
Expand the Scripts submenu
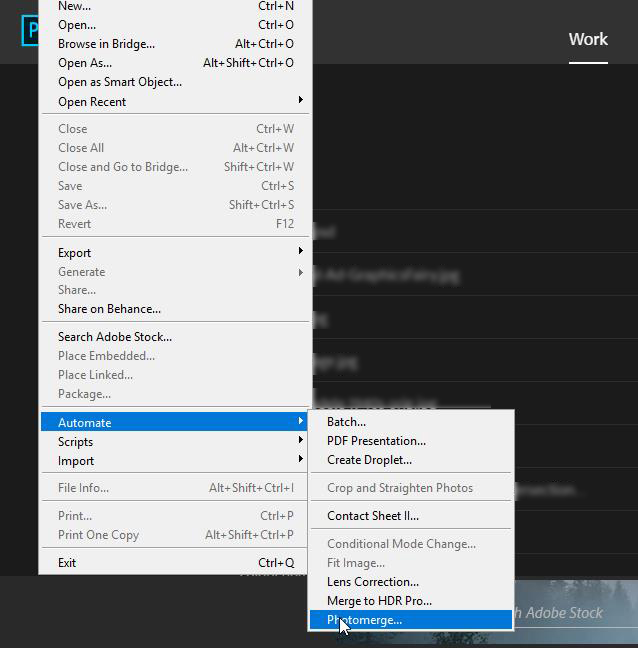75,442
